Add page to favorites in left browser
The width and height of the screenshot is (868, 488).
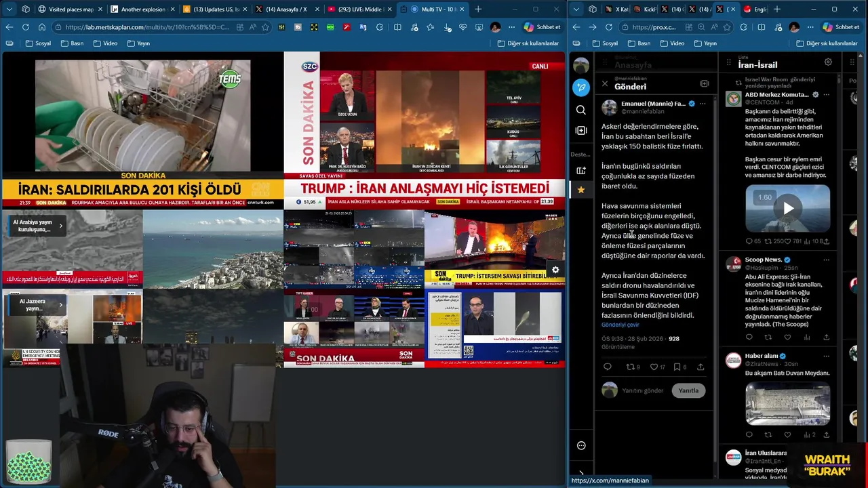pyautogui.click(x=265, y=27)
